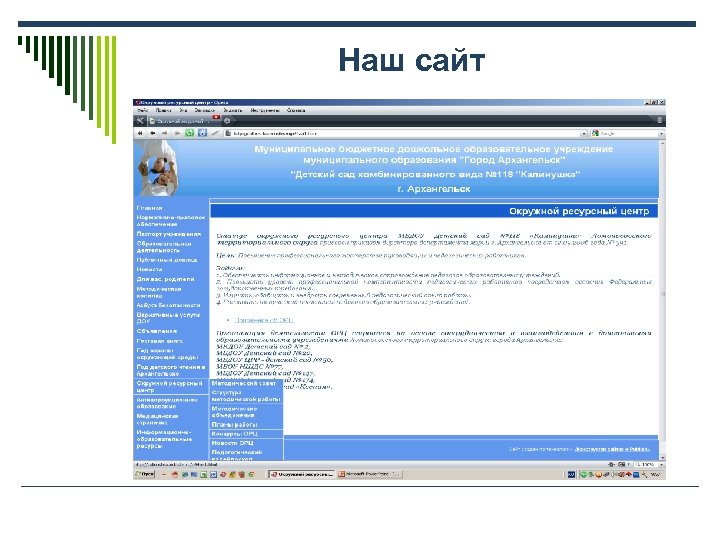Open a new tab with plus button

point(227,121)
